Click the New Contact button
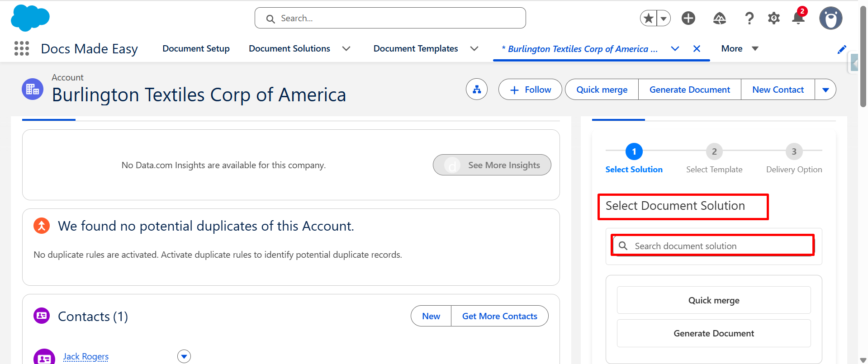 click(x=778, y=90)
